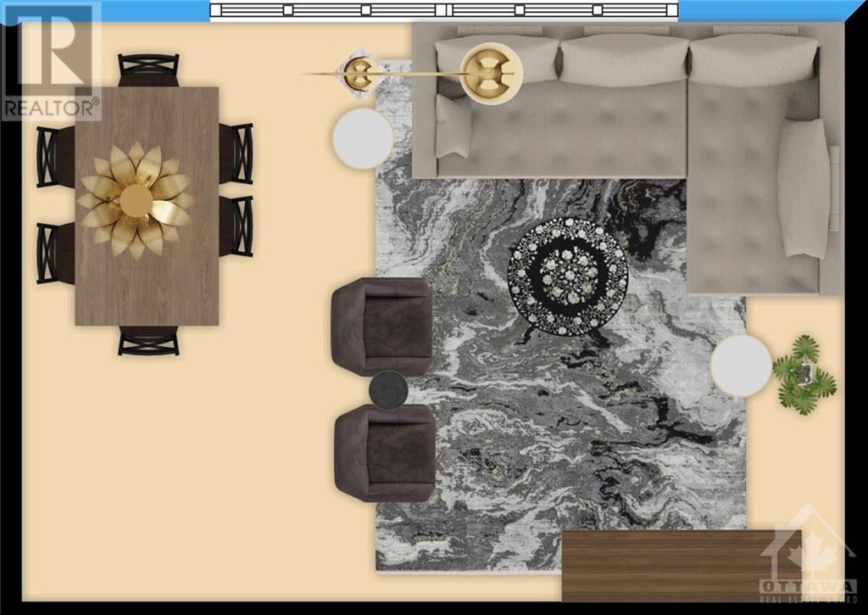868x615 pixels.
Task: Select the lower brown armchair
Action: (x=386, y=452)
